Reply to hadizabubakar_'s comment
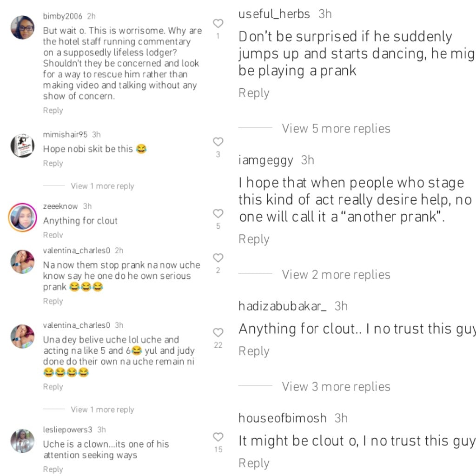Image resolution: width=476 pixels, height=476 pixels. (x=254, y=351)
